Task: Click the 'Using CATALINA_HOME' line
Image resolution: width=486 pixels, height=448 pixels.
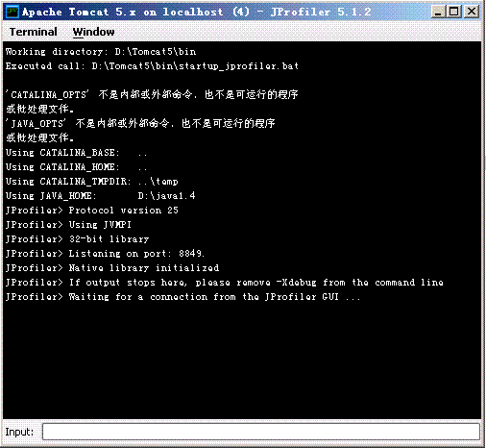Action: 77,167
